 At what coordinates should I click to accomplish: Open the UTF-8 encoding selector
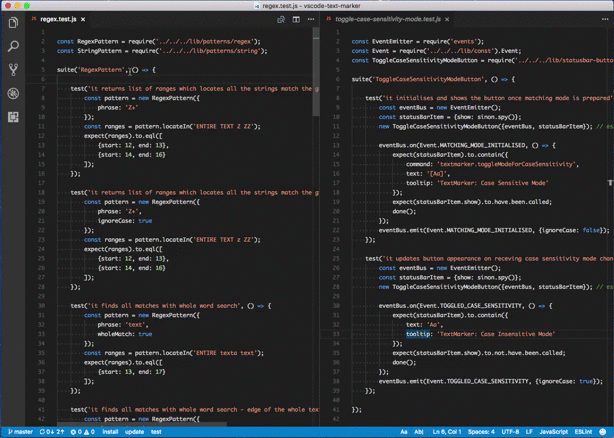coord(510,432)
